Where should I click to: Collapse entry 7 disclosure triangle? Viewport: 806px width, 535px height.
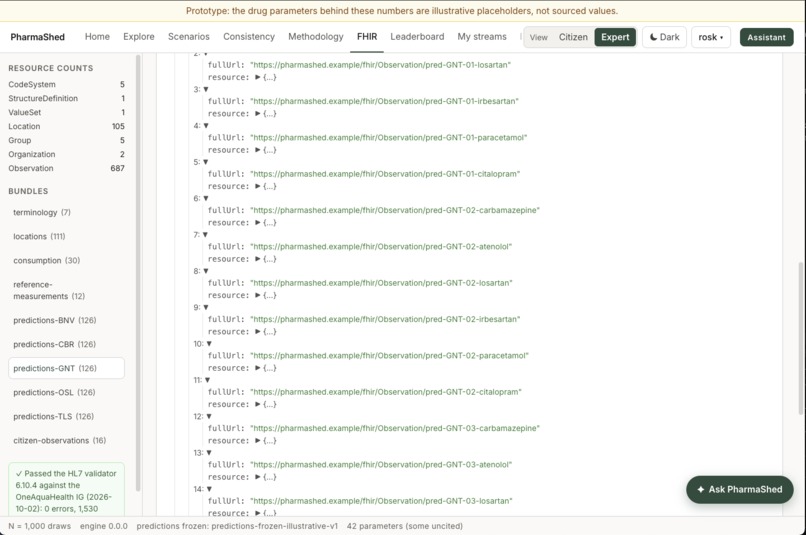coord(205,235)
